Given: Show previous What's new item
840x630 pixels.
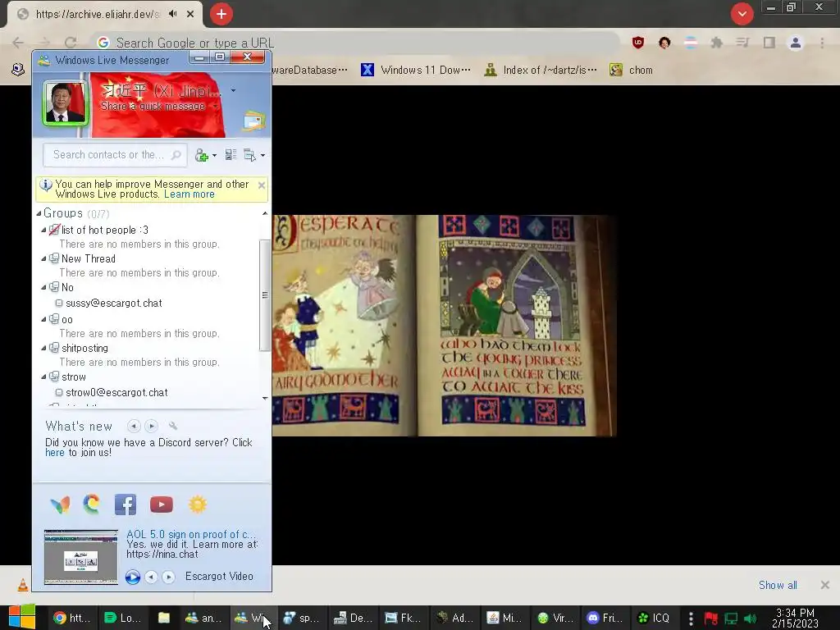Looking at the screenshot, I should click(x=134, y=426).
